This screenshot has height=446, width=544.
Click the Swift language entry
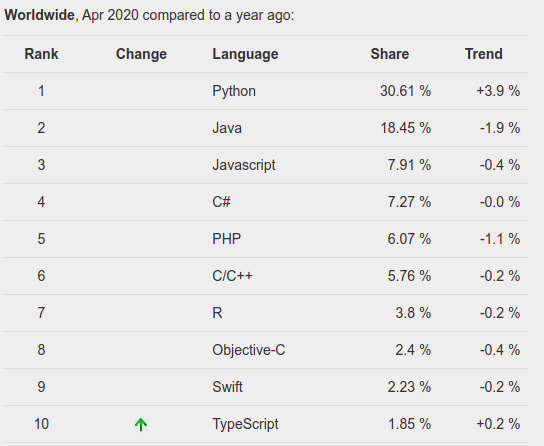tap(227, 387)
